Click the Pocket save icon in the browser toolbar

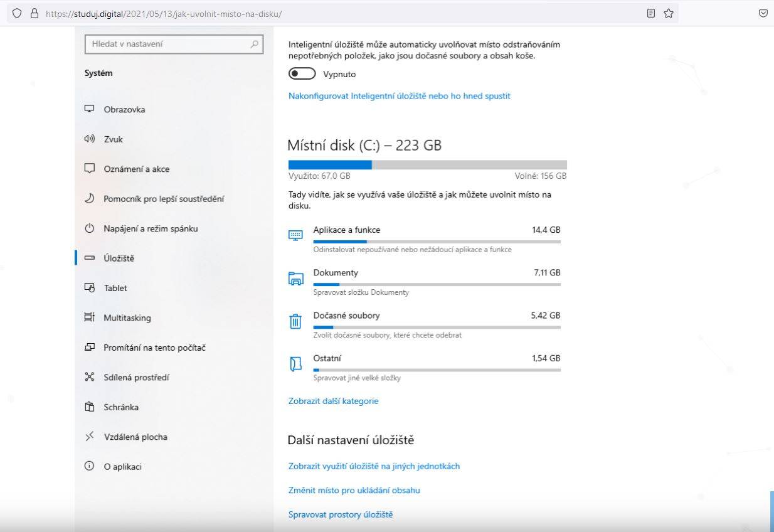click(763, 13)
